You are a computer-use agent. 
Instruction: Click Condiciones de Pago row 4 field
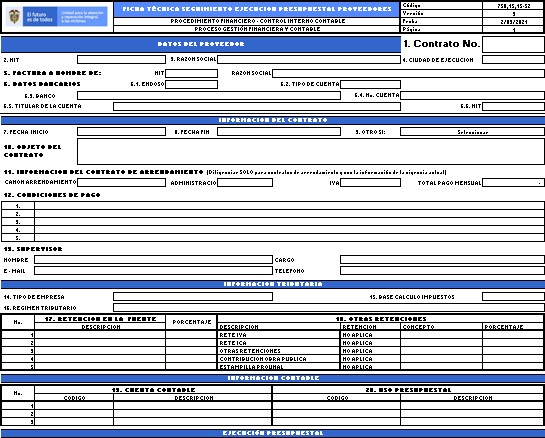click(290, 230)
